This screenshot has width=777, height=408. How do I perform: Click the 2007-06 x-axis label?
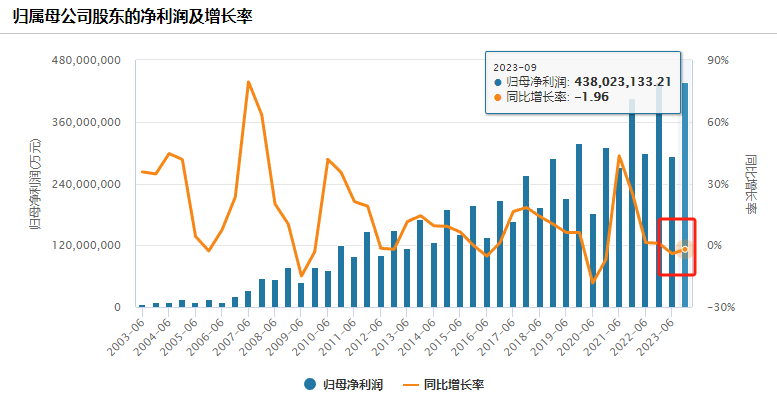click(x=231, y=337)
